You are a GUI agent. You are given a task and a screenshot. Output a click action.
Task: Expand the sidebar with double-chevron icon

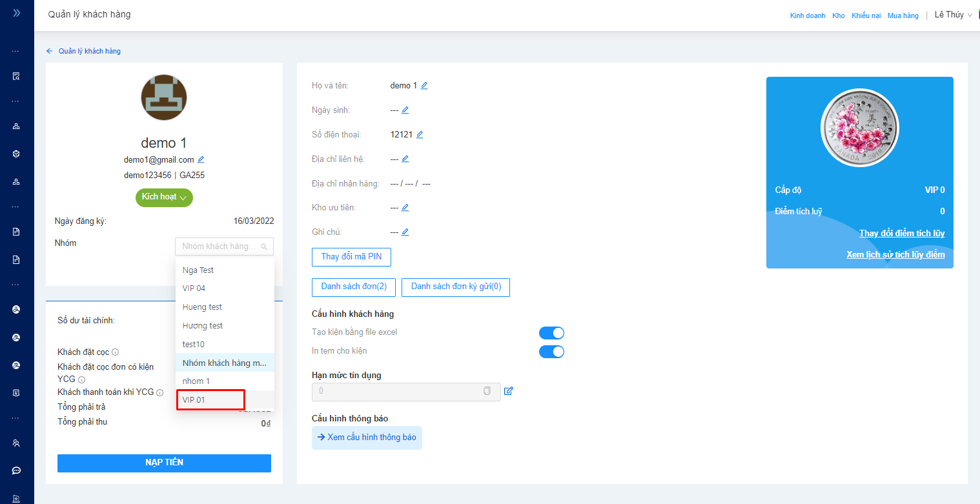click(16, 12)
